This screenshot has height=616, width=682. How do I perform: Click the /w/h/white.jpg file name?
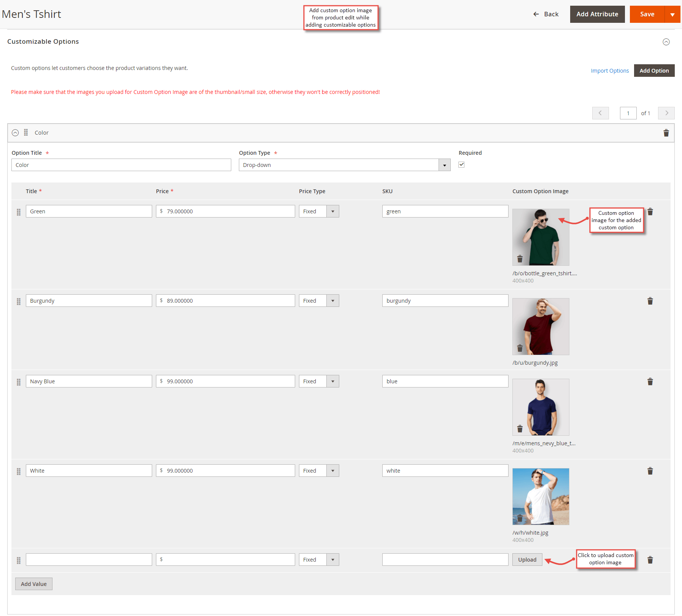tap(530, 533)
